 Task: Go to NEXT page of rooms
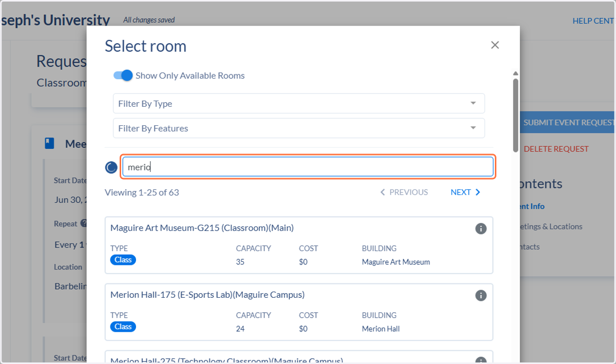[x=466, y=192]
